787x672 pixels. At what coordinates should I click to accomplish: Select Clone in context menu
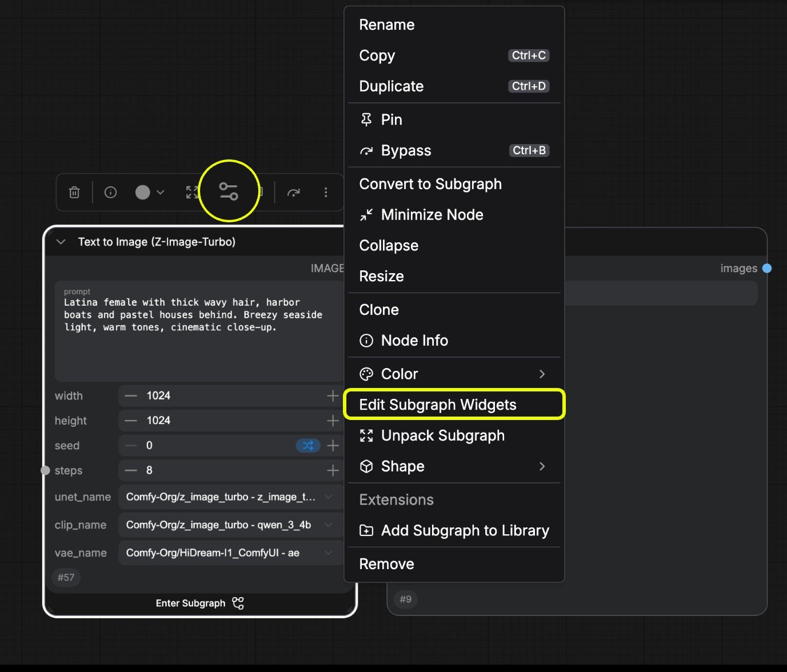pyautogui.click(x=454, y=310)
